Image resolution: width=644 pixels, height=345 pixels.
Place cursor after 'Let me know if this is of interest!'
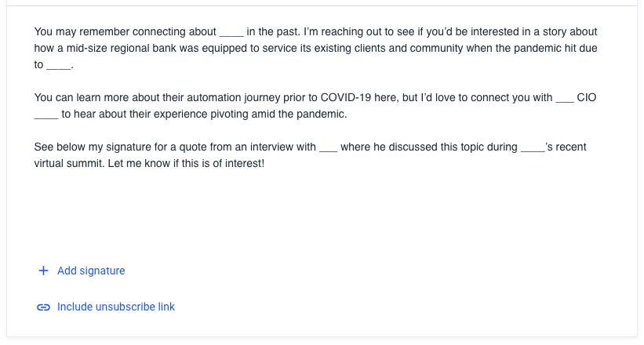click(x=265, y=165)
